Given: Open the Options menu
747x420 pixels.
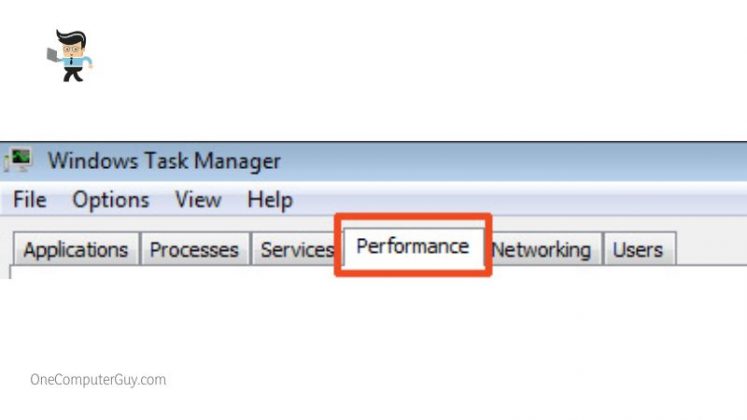Looking at the screenshot, I should tap(110, 200).
